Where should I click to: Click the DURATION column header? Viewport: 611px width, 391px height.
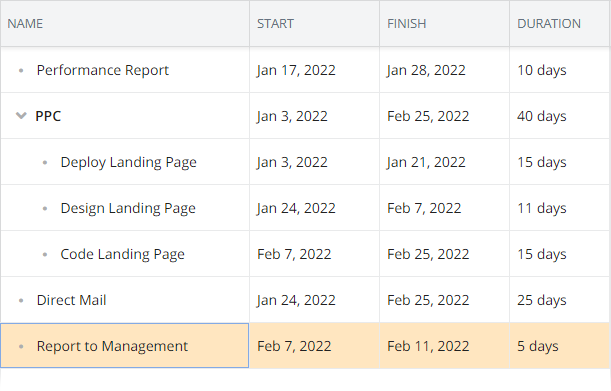(x=549, y=24)
